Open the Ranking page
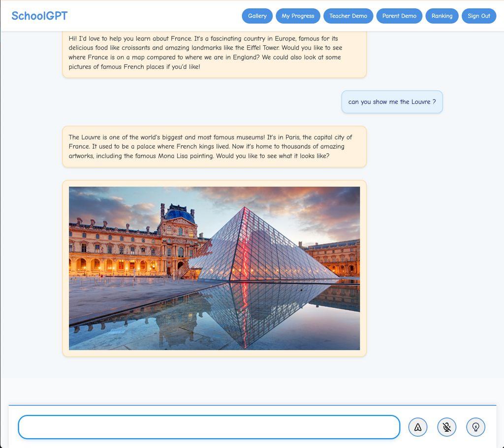Viewport: 504px width, 448px height. point(442,16)
